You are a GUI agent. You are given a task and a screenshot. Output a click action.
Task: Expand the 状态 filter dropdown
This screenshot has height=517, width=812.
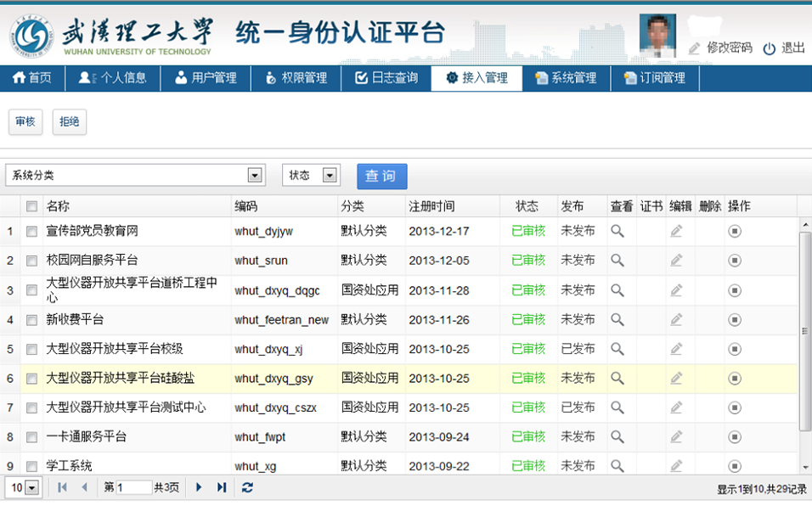pyautogui.click(x=330, y=175)
